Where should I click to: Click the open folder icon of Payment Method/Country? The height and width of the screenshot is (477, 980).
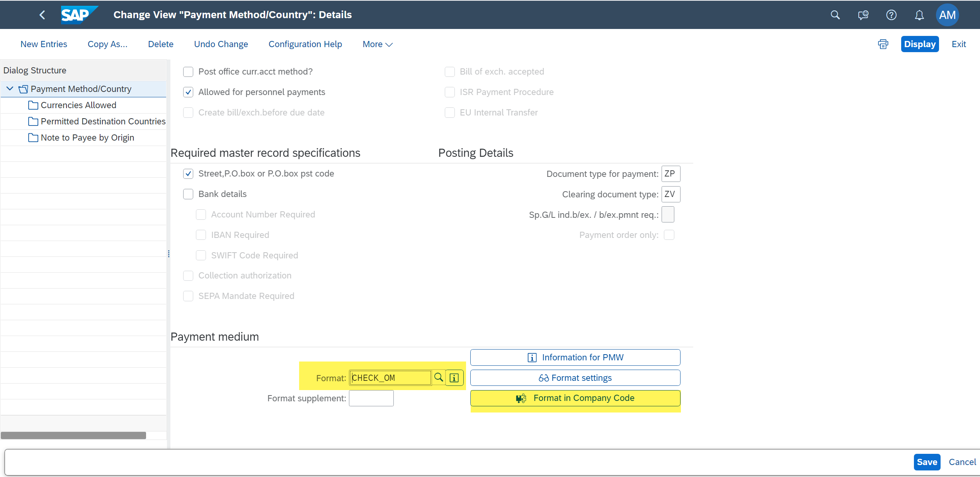pyautogui.click(x=23, y=89)
